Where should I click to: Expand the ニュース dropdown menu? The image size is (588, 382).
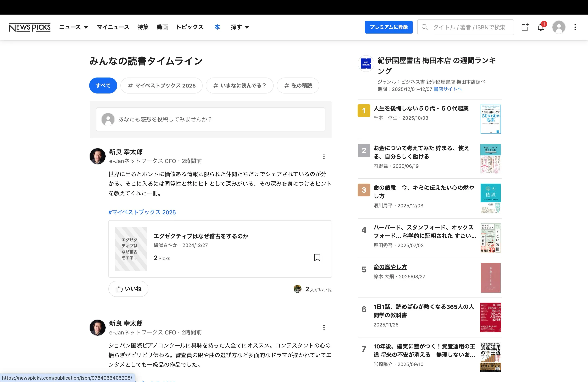pyautogui.click(x=73, y=27)
